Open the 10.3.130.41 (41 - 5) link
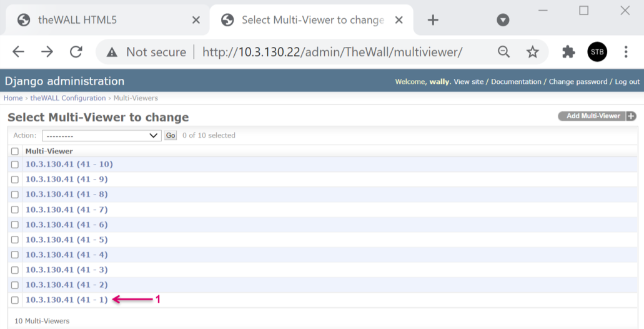This screenshot has width=644, height=329. coord(66,240)
